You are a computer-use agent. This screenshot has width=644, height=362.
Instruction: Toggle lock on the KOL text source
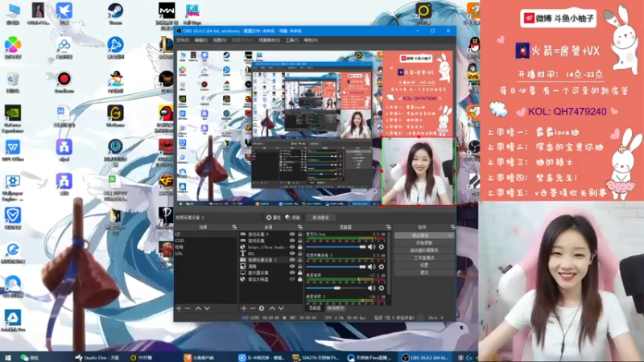pyautogui.click(x=299, y=253)
